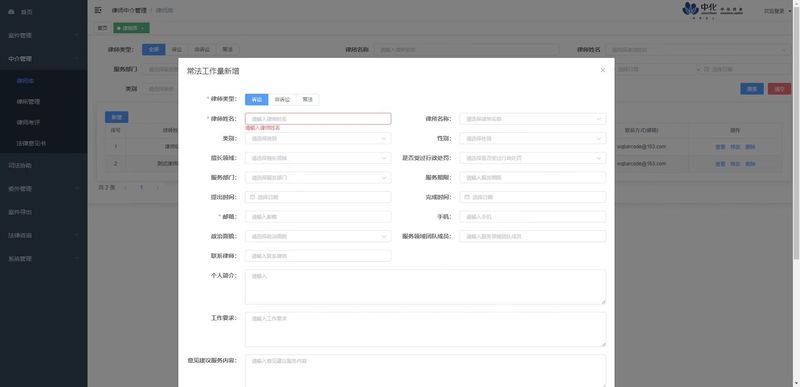Image resolution: width=800 pixels, height=387 pixels.
Task: Open the 政治面貌 dropdown
Action: point(318,236)
